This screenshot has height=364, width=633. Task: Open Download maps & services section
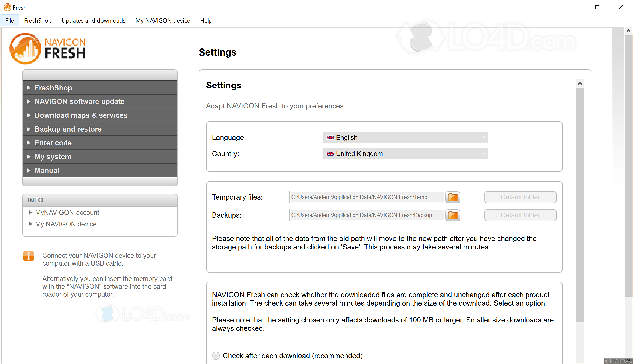tap(81, 115)
